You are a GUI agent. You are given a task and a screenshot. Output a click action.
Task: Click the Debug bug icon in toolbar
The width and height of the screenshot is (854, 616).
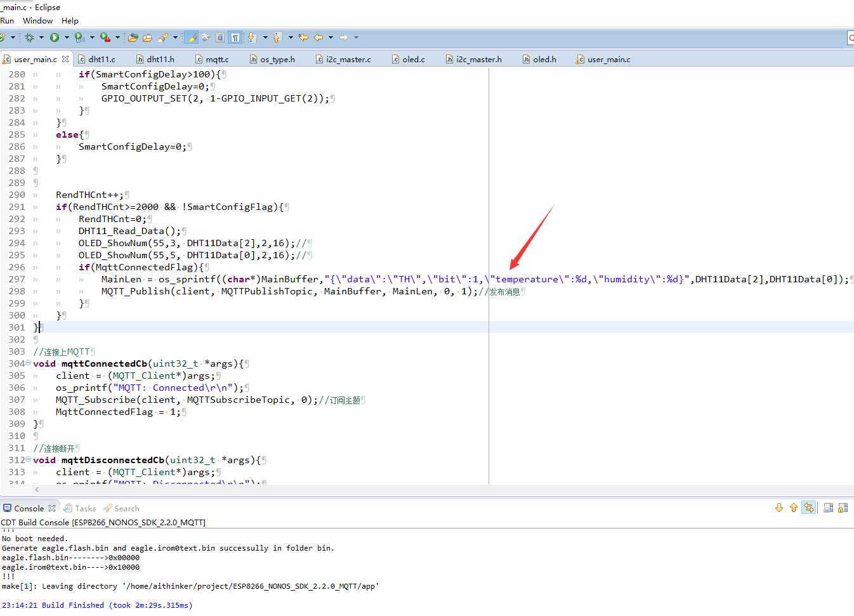(29, 37)
